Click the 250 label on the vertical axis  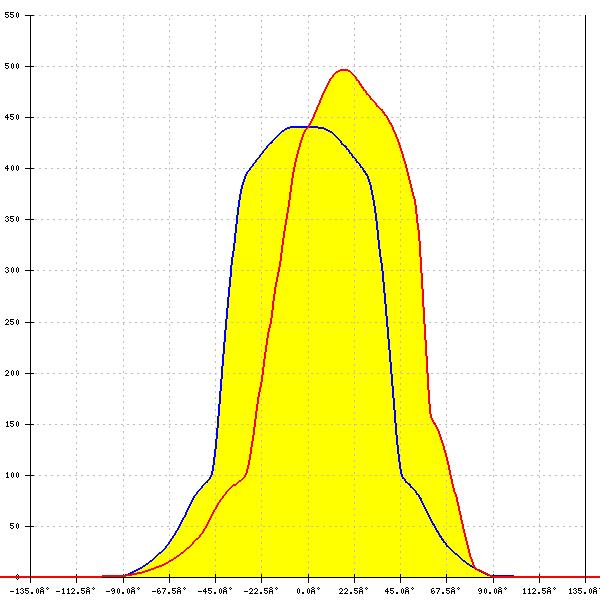12,322
